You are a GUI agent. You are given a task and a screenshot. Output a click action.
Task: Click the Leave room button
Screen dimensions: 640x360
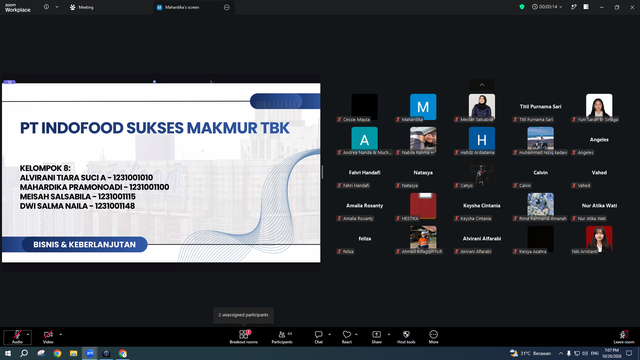624,337
